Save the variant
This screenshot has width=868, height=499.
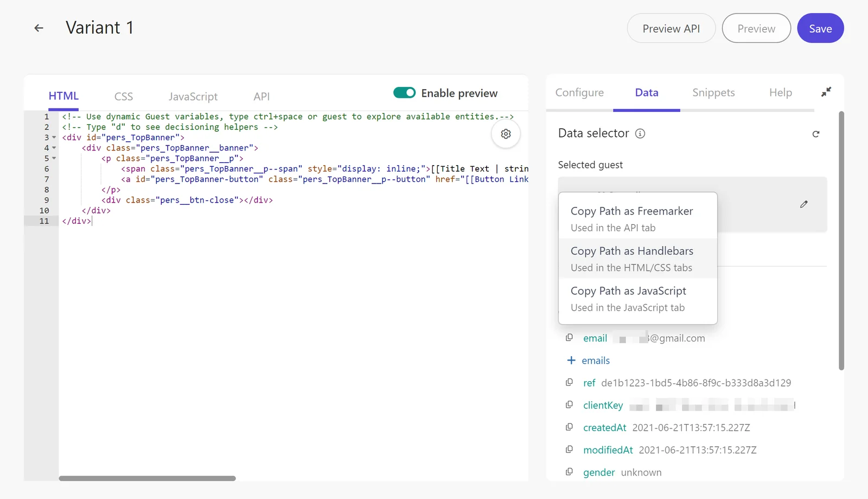[820, 28]
